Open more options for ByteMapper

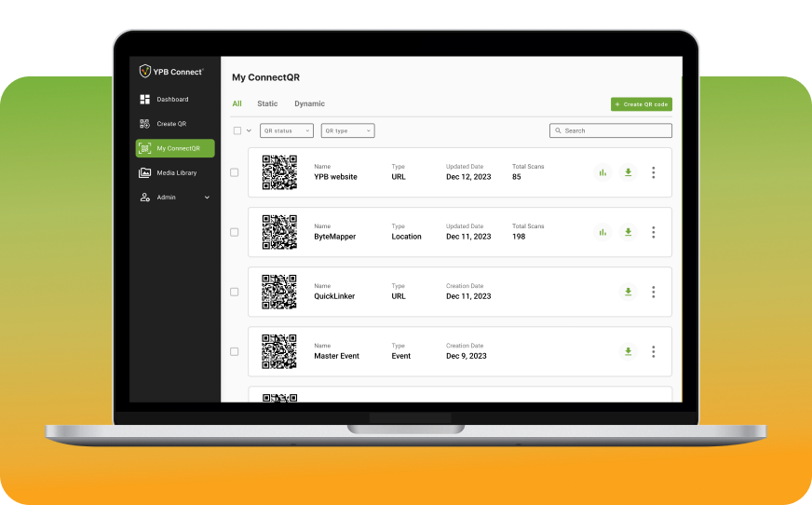[x=654, y=232]
